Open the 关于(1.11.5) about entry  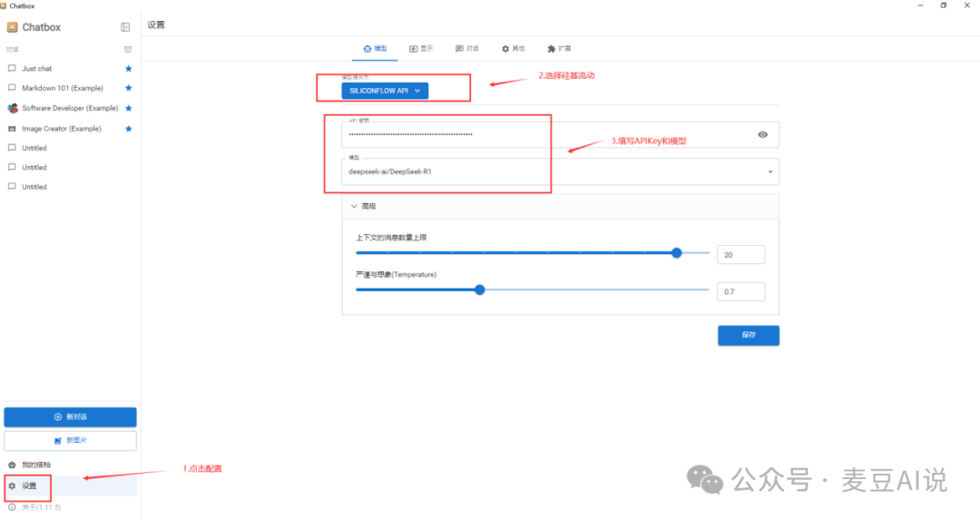tap(70, 507)
